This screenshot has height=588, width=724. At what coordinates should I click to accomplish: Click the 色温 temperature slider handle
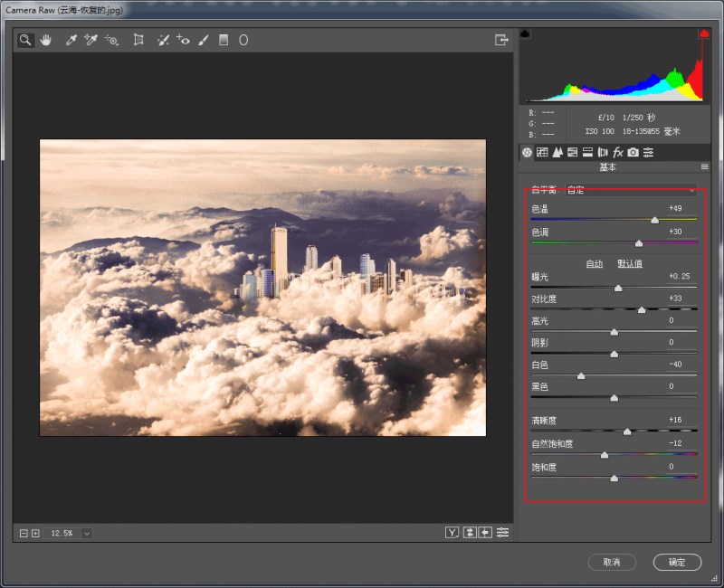(654, 220)
